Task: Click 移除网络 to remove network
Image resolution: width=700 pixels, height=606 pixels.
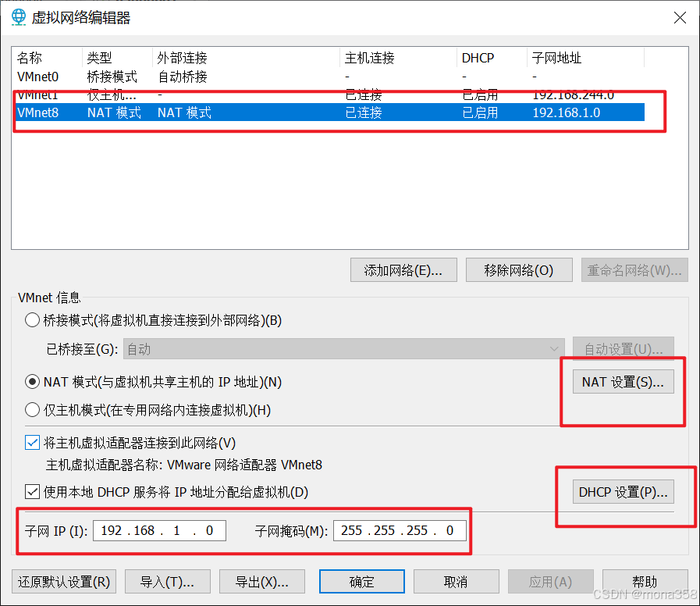Action: (518, 269)
